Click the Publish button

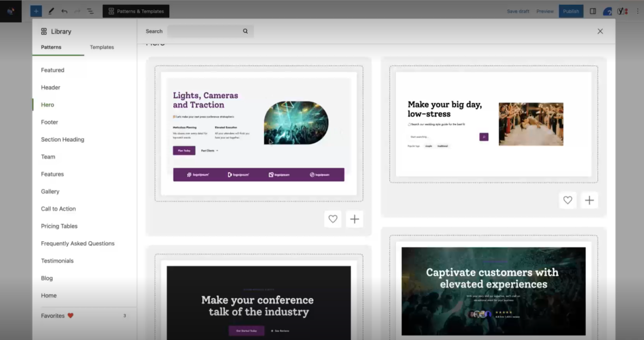coord(571,11)
